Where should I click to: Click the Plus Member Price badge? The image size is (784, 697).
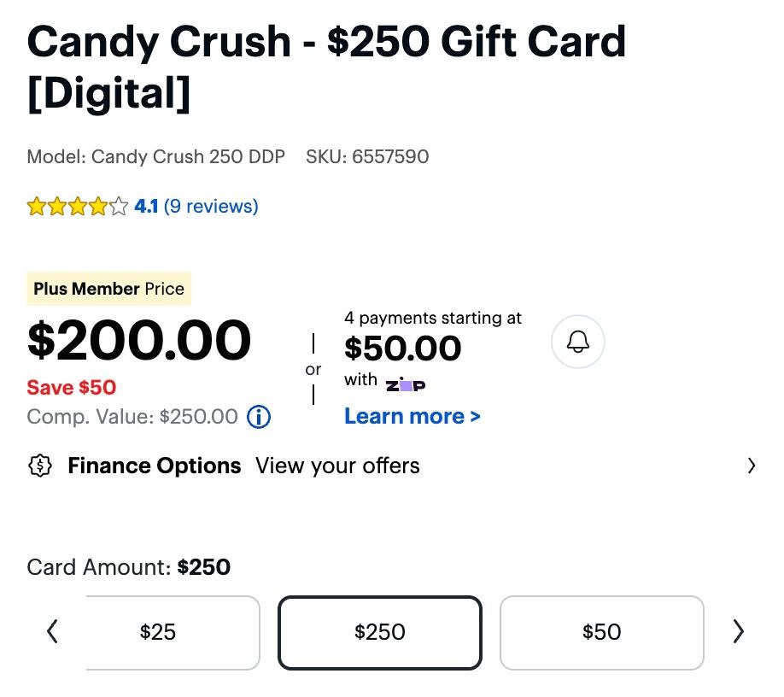108,289
